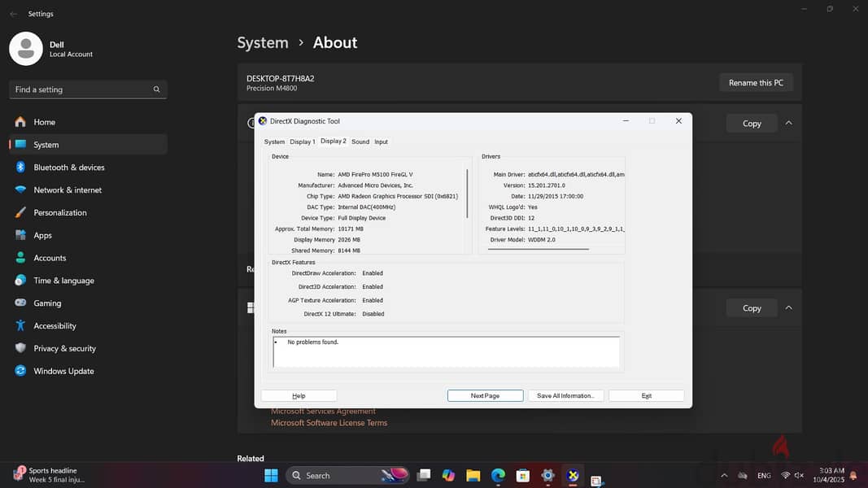Click System in the breadcrumb header

click(x=263, y=42)
